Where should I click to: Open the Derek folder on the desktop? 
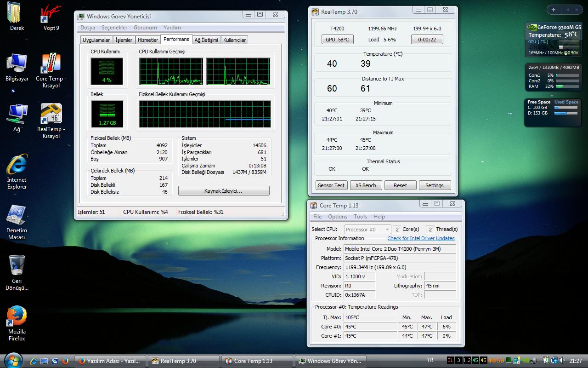[x=17, y=17]
